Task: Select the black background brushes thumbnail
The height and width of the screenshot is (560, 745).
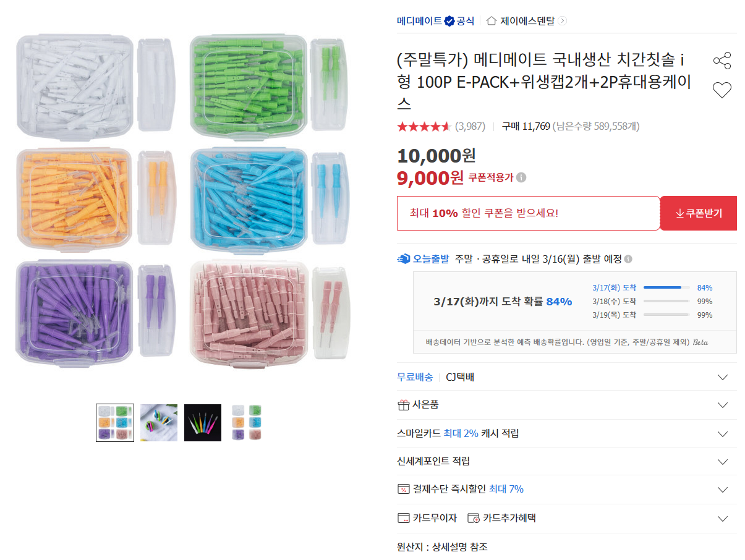Action: (x=203, y=423)
